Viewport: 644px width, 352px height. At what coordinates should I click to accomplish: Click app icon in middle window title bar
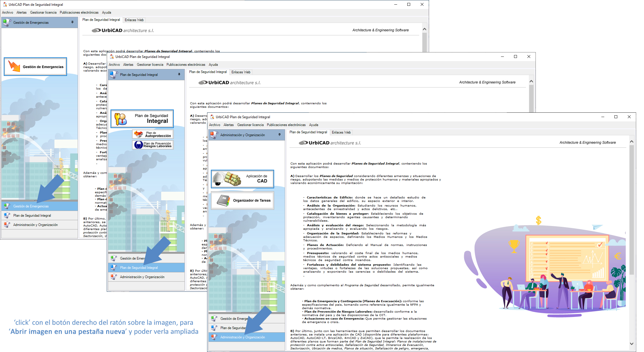coord(112,57)
